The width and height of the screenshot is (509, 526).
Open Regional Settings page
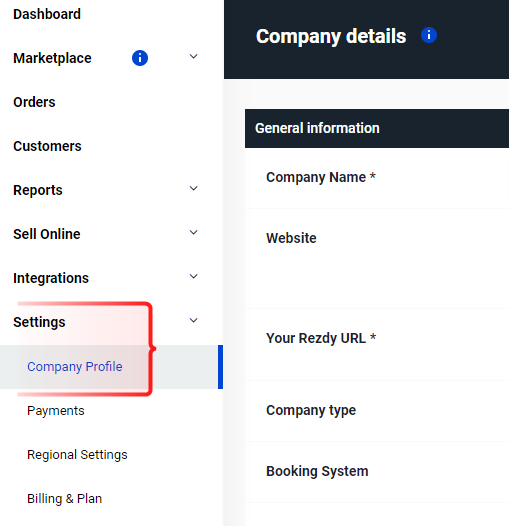pyautogui.click(x=77, y=455)
